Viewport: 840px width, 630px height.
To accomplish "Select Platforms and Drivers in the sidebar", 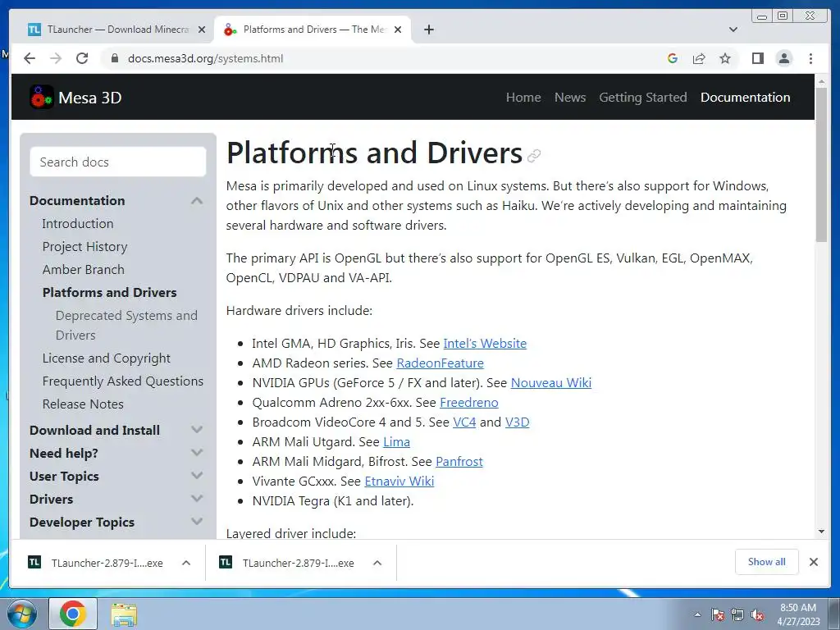I will click(x=109, y=293).
